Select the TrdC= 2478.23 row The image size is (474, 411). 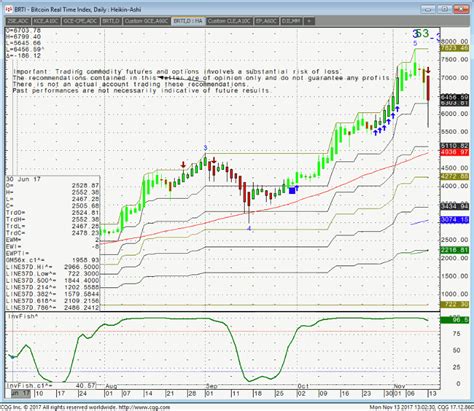tap(52, 233)
